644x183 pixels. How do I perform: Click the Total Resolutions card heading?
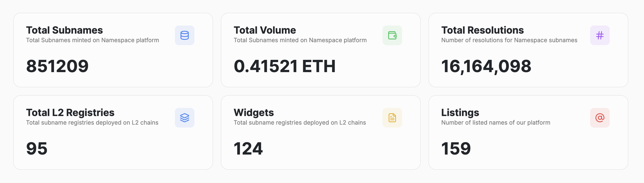coord(482,30)
